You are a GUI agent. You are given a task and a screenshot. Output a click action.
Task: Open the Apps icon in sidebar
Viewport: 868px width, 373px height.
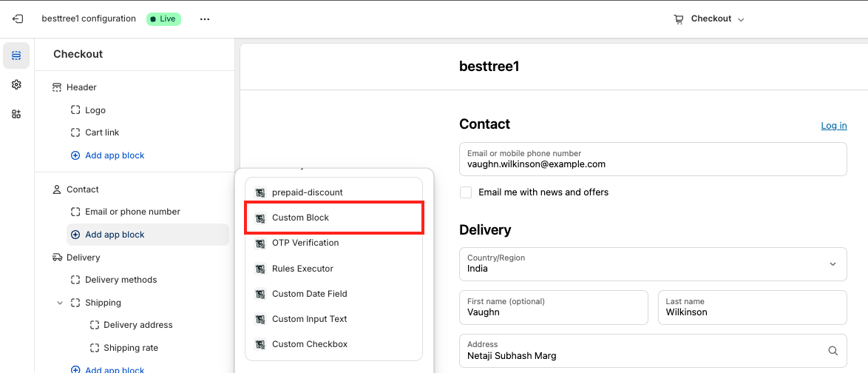pyautogui.click(x=16, y=114)
